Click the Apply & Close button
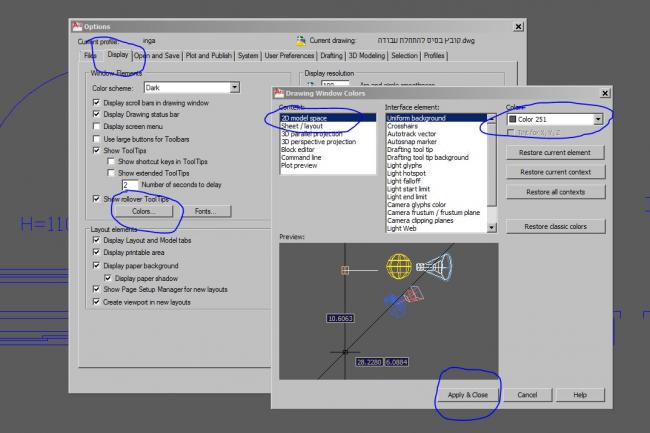 tap(468, 395)
